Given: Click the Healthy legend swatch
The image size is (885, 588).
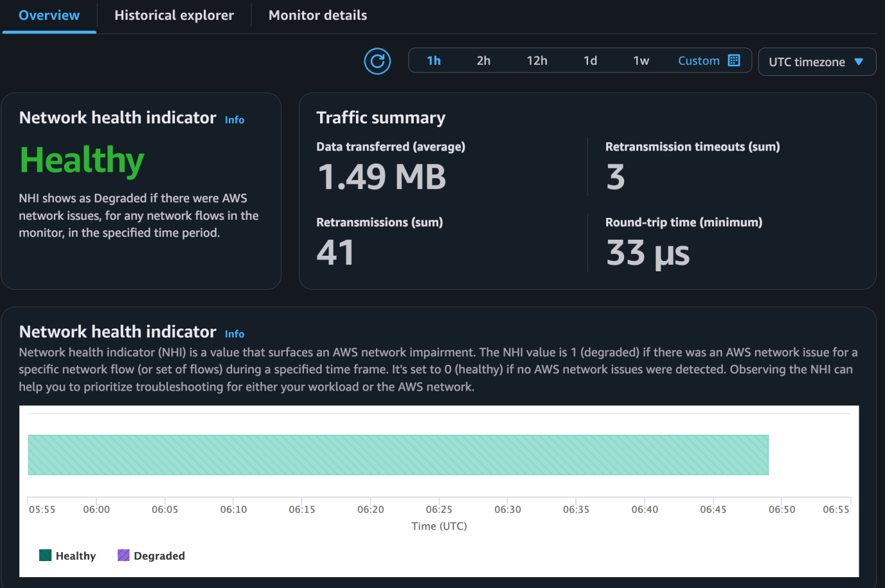Looking at the screenshot, I should pyautogui.click(x=45, y=555).
